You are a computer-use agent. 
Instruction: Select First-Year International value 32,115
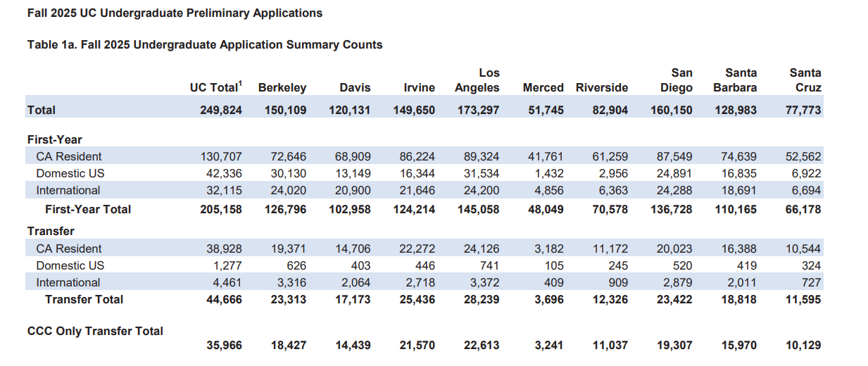[x=225, y=191]
